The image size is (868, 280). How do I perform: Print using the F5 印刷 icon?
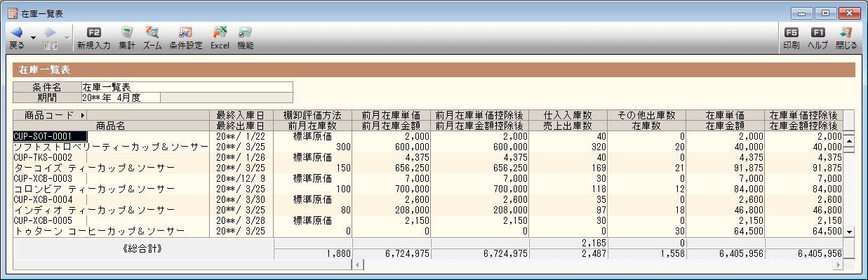click(791, 32)
